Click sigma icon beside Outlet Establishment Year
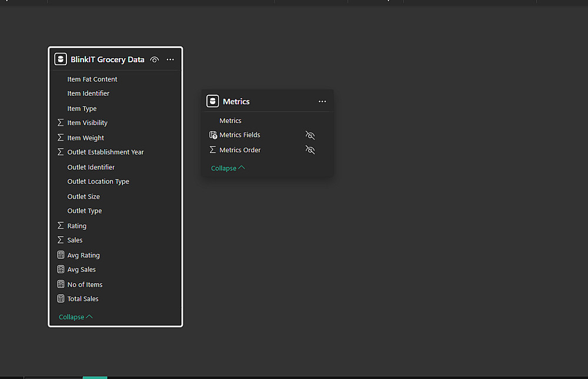This screenshot has width=588, height=379. click(x=61, y=152)
